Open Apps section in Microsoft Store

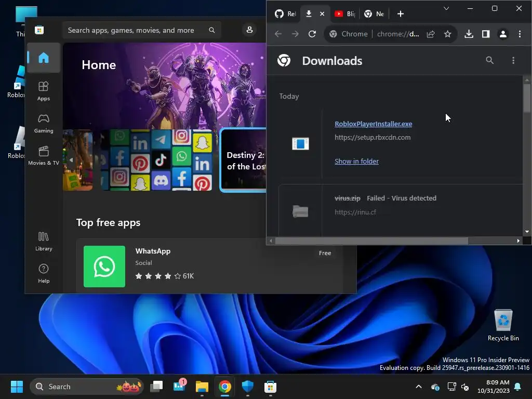pos(44,91)
